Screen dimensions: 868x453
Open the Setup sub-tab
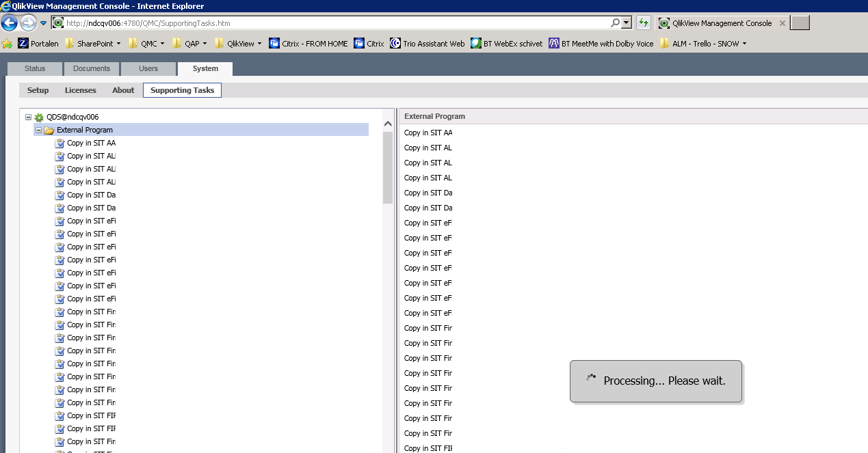pos(38,90)
